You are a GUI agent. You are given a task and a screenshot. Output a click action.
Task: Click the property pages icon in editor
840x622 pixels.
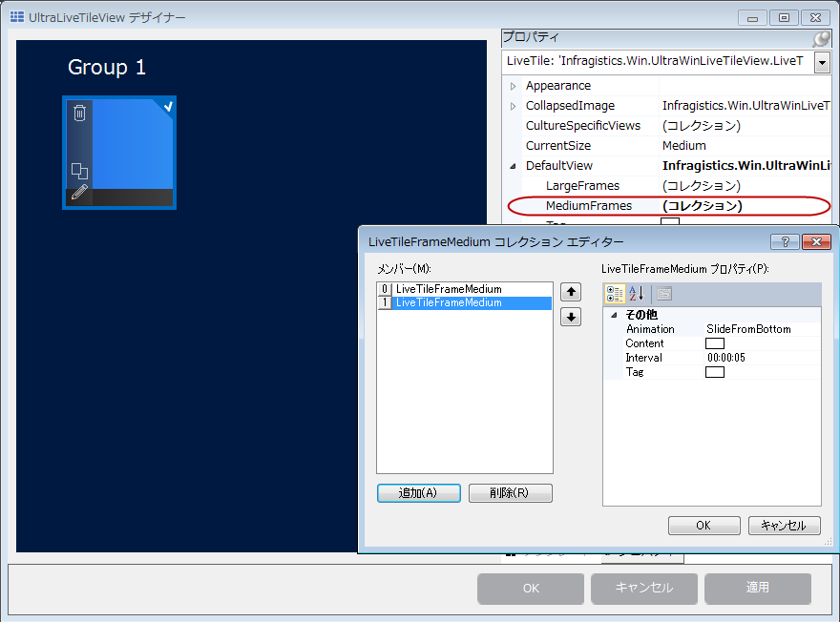click(x=664, y=294)
